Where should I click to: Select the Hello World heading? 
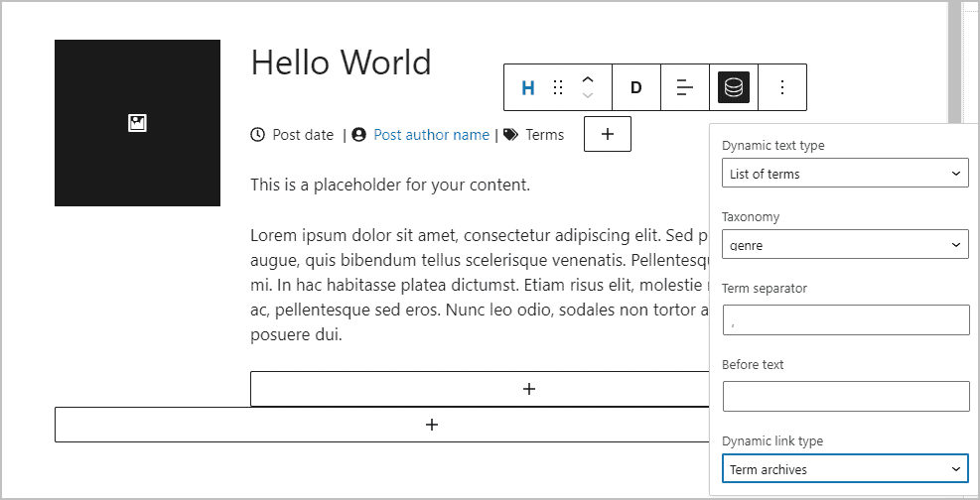click(341, 62)
